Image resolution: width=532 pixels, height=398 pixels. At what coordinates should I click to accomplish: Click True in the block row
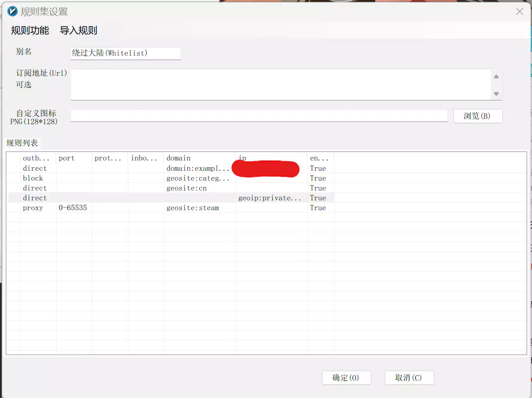click(318, 178)
